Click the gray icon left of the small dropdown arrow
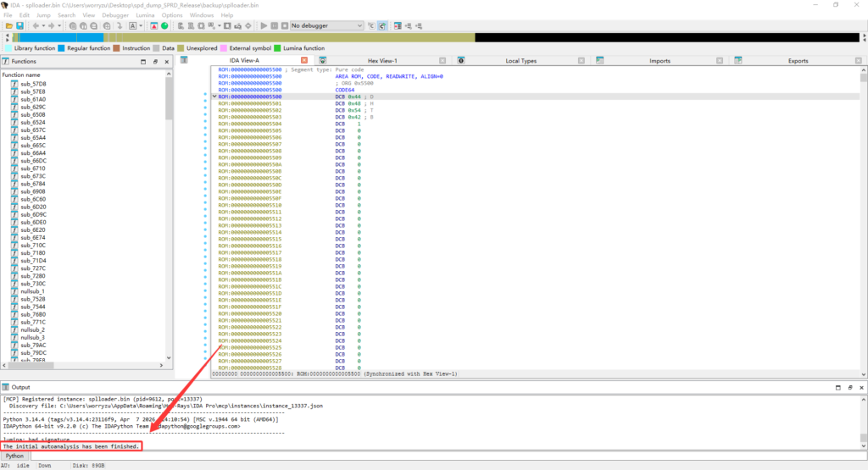The height and width of the screenshot is (470, 868). point(211,26)
